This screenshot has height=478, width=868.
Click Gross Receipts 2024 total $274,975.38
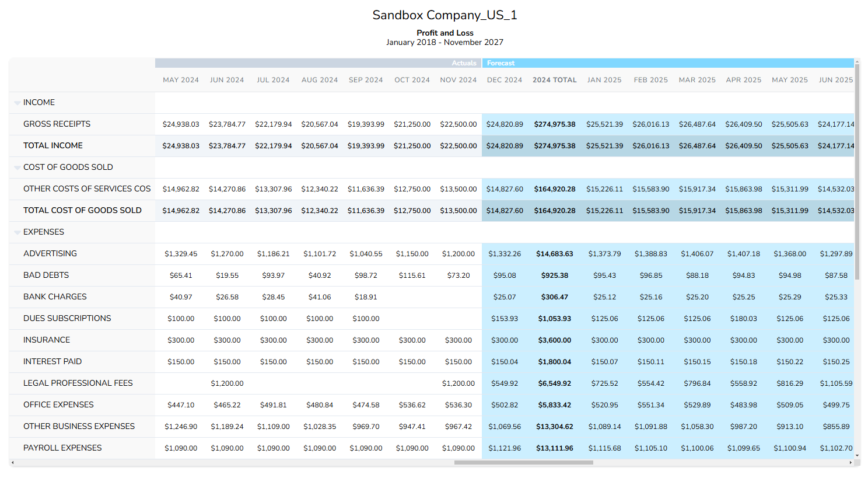point(555,124)
